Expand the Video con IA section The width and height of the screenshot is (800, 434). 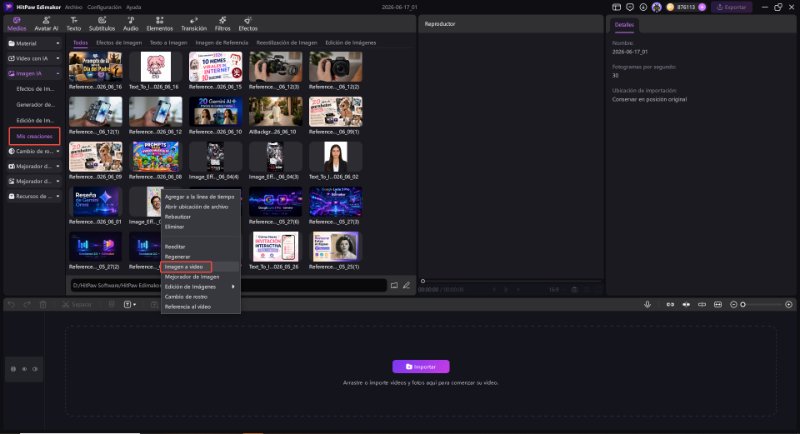(x=34, y=59)
